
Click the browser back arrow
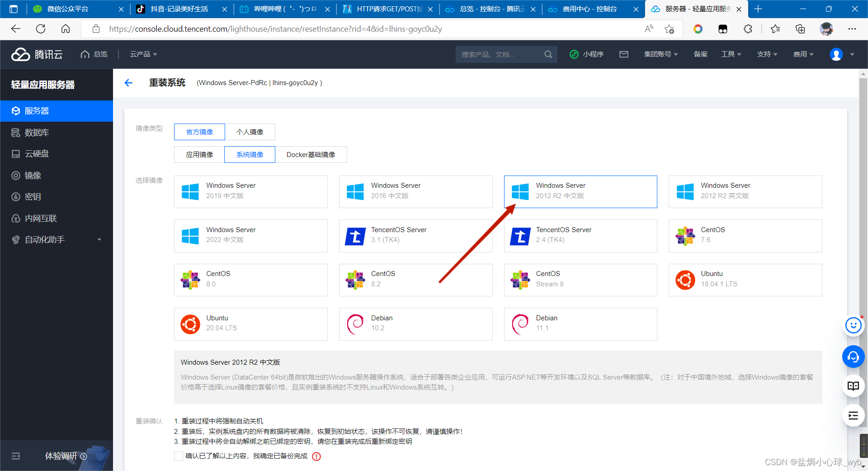(16, 29)
